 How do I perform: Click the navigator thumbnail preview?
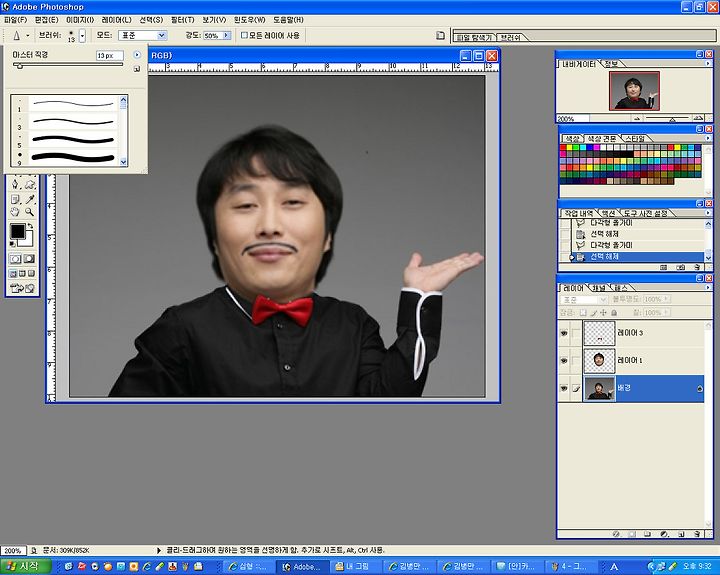[x=634, y=90]
